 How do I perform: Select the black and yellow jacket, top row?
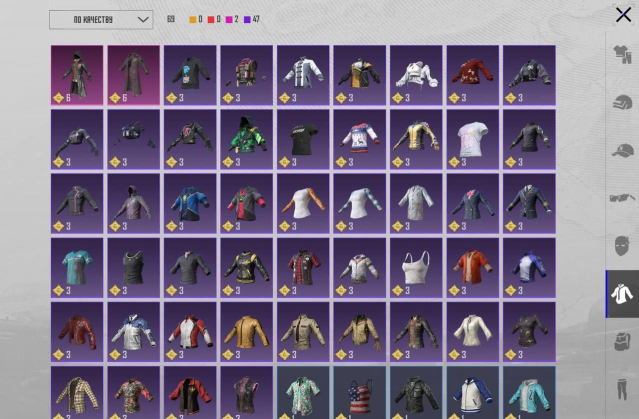point(359,75)
